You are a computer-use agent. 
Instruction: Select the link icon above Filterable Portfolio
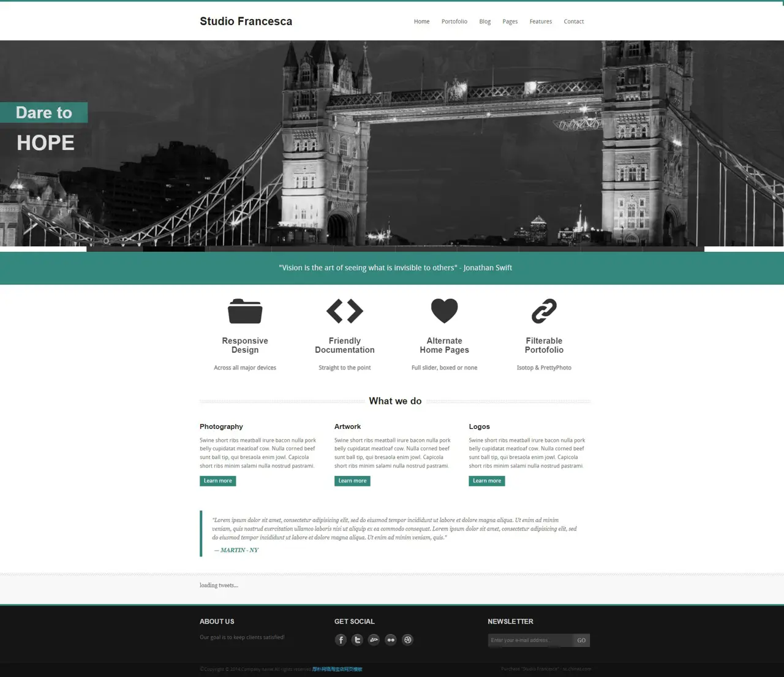(544, 311)
